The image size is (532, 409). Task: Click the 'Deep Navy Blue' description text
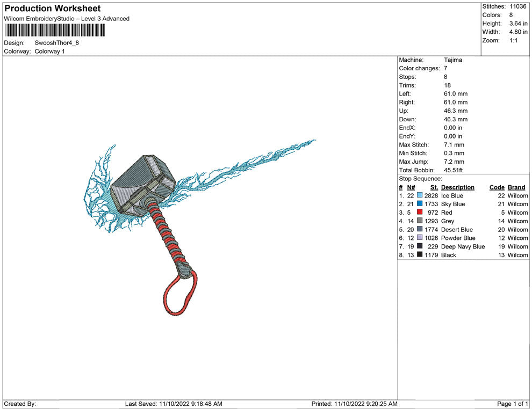pyautogui.click(x=463, y=246)
